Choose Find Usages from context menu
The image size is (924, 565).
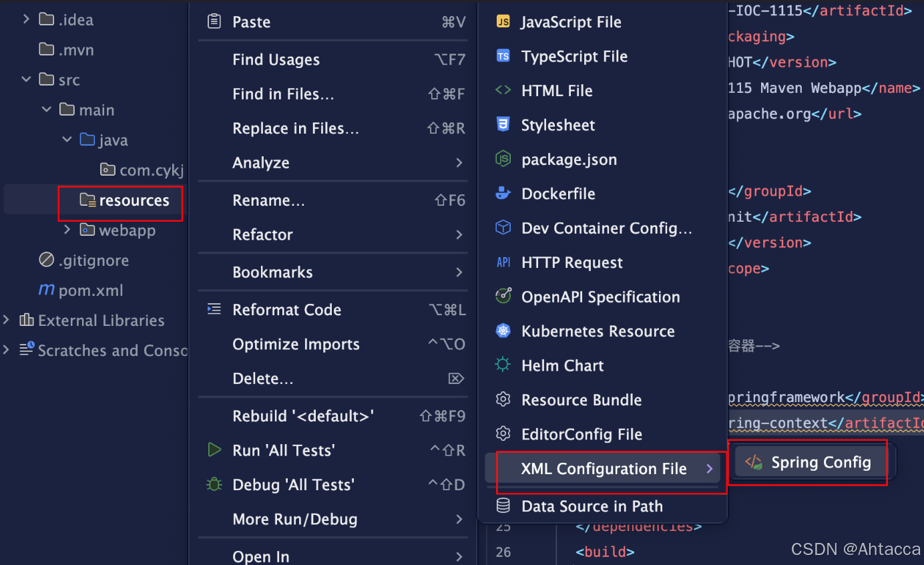coord(332,59)
